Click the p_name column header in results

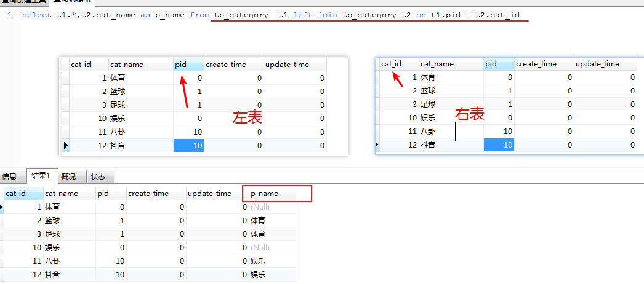point(271,194)
